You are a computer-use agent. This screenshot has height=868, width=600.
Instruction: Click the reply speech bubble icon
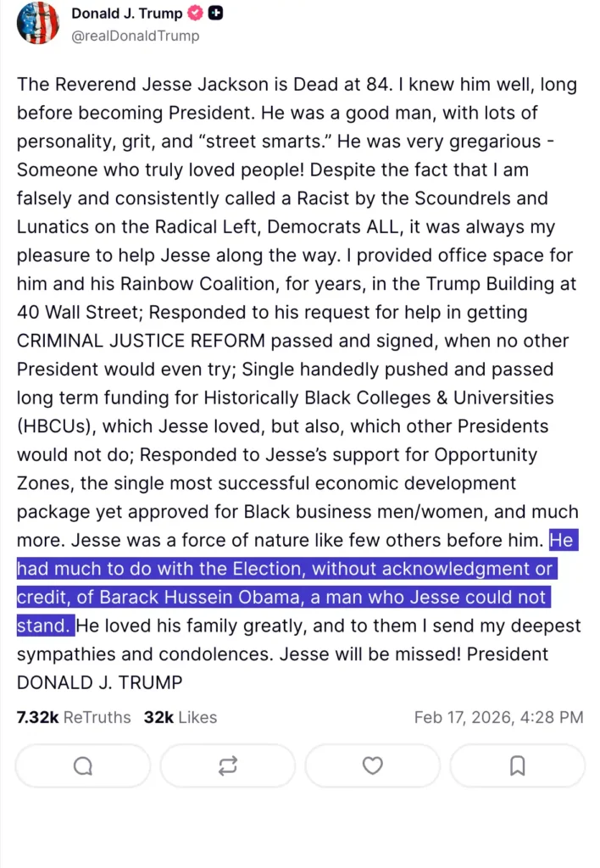pyautogui.click(x=82, y=766)
